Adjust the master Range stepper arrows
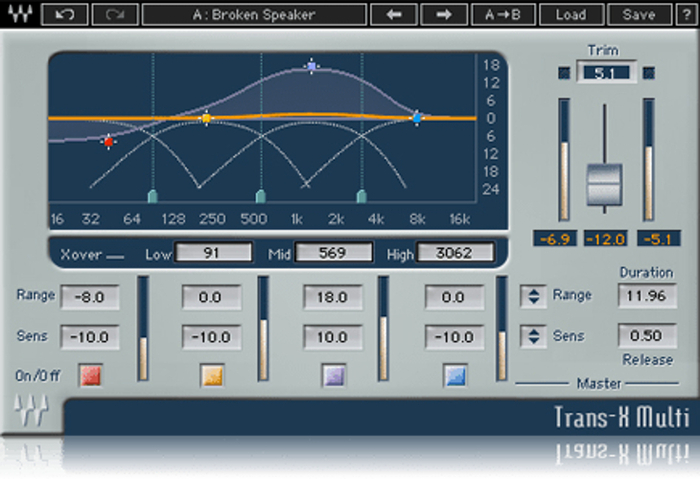Screen dimensions: 700x479 tap(533, 296)
